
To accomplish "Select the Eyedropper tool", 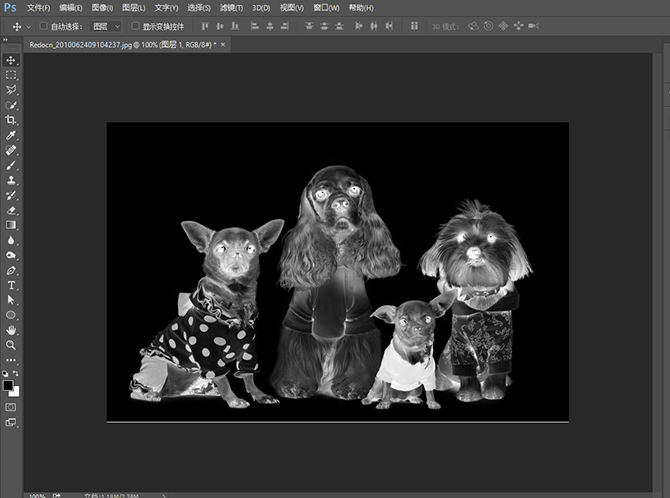I will (x=11, y=135).
